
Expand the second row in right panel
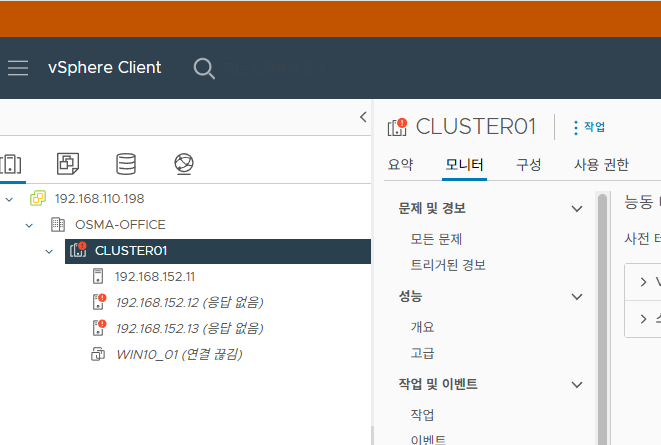point(643,319)
